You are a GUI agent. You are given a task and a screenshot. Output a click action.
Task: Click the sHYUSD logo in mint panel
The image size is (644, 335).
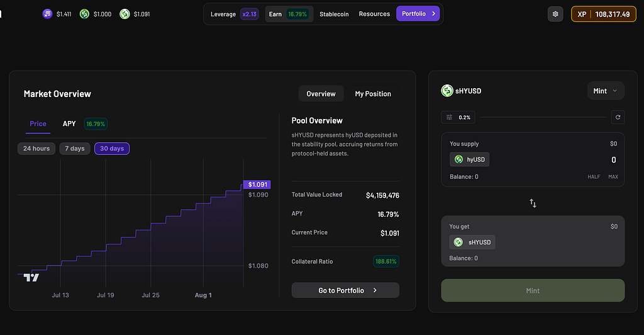click(447, 91)
